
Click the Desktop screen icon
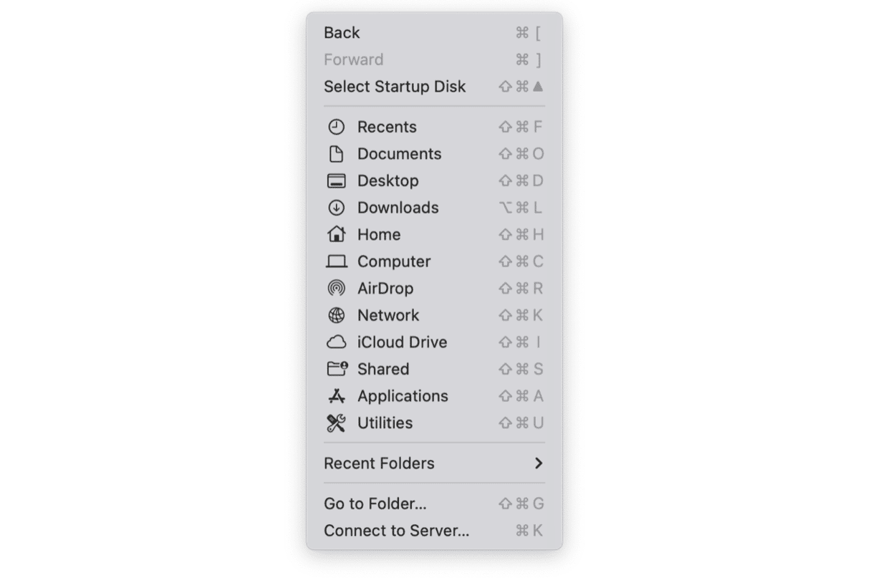click(x=336, y=181)
